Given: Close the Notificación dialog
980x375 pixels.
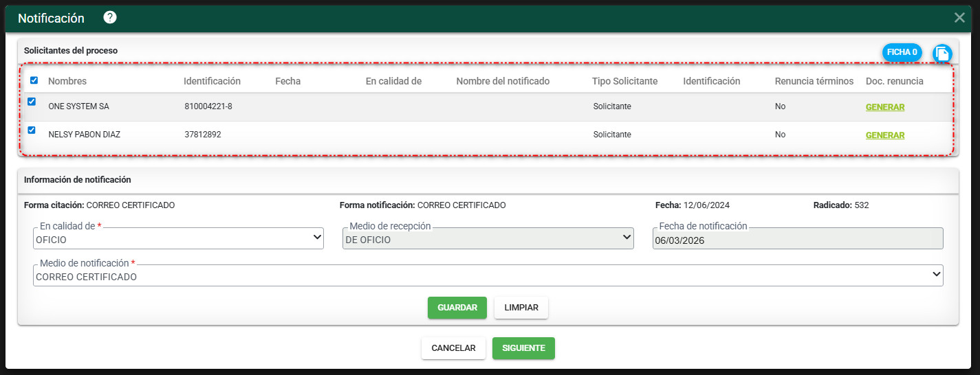Looking at the screenshot, I should coord(959,18).
